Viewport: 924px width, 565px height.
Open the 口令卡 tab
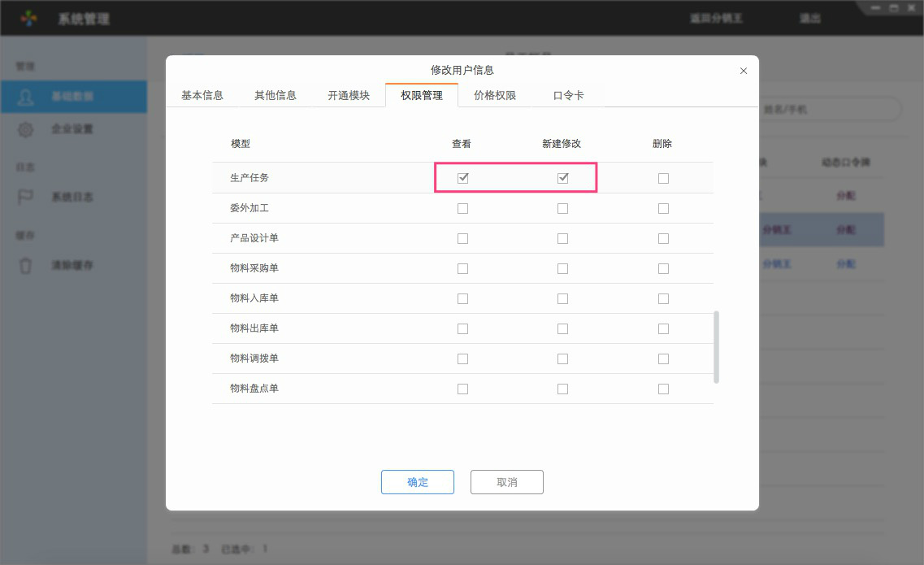point(568,95)
